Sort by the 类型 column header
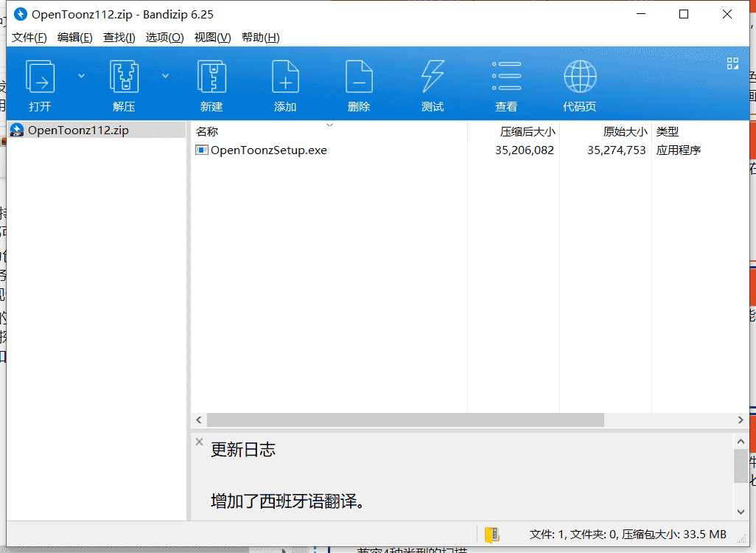Image resolution: width=756 pixels, height=553 pixels. (700, 131)
